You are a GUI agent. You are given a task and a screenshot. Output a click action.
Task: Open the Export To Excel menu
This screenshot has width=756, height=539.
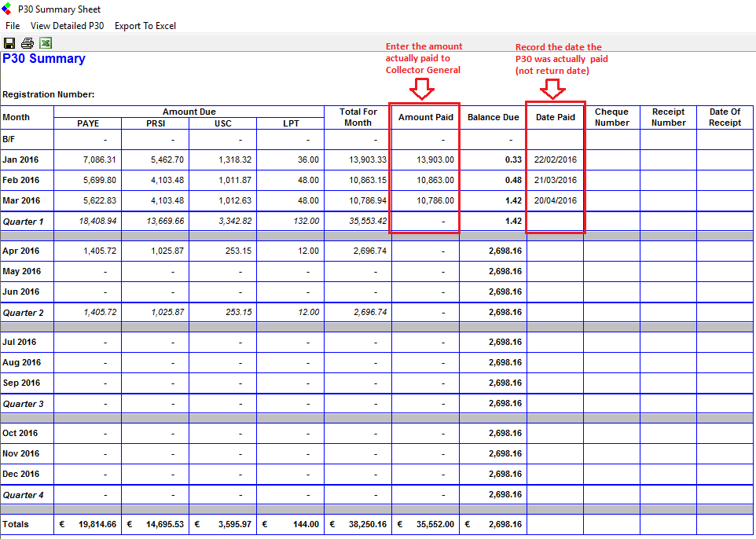(145, 26)
